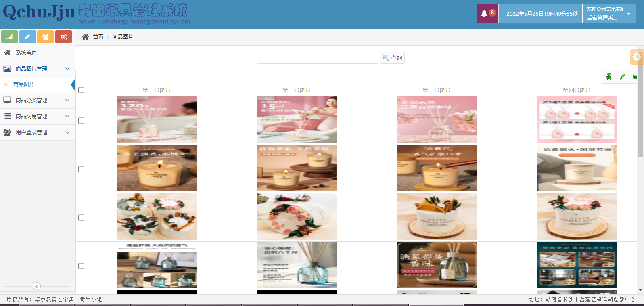Screen dimensions: 644x306
Task: Open the 治愈烟火·闲享芳香 thumbnail
Action: tap(577, 168)
